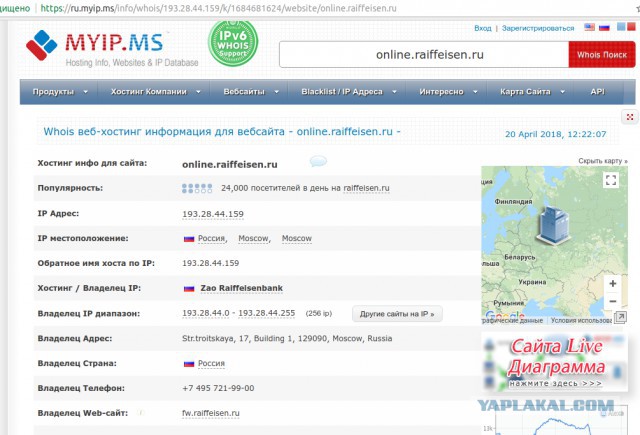
Task: Click the IPv6 WHOIS Support badge
Action: pyautogui.click(x=233, y=43)
